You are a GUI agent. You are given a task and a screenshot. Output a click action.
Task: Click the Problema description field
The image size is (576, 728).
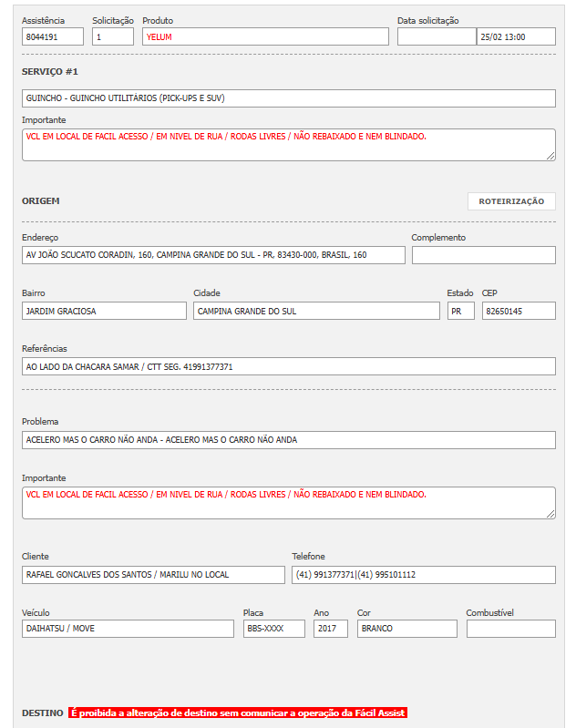tap(288, 440)
